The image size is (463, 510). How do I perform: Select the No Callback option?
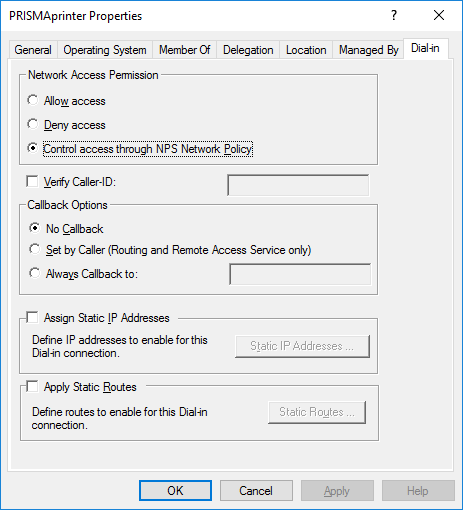coord(34,228)
